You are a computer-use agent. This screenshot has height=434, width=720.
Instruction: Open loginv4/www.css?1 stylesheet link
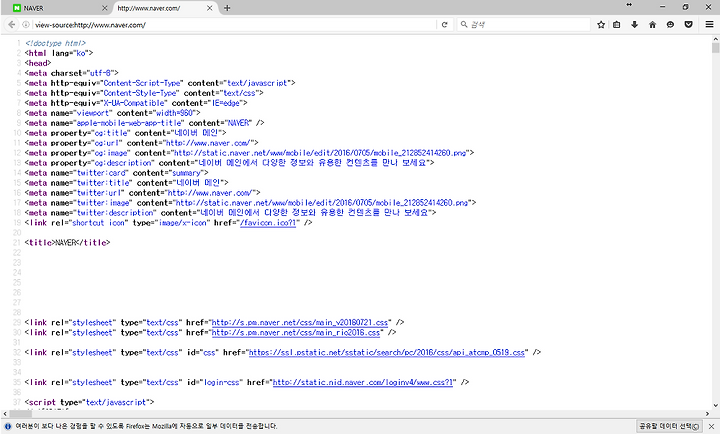click(x=363, y=383)
